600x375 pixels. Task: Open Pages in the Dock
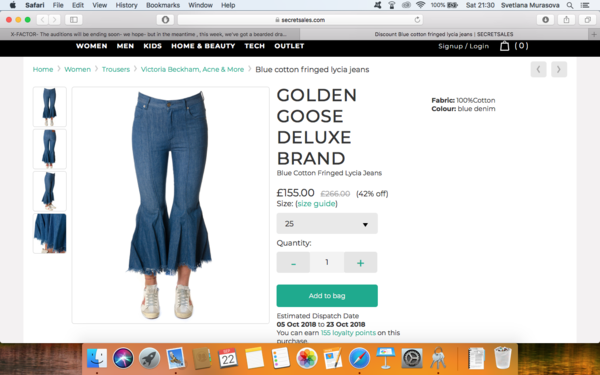coord(333,358)
